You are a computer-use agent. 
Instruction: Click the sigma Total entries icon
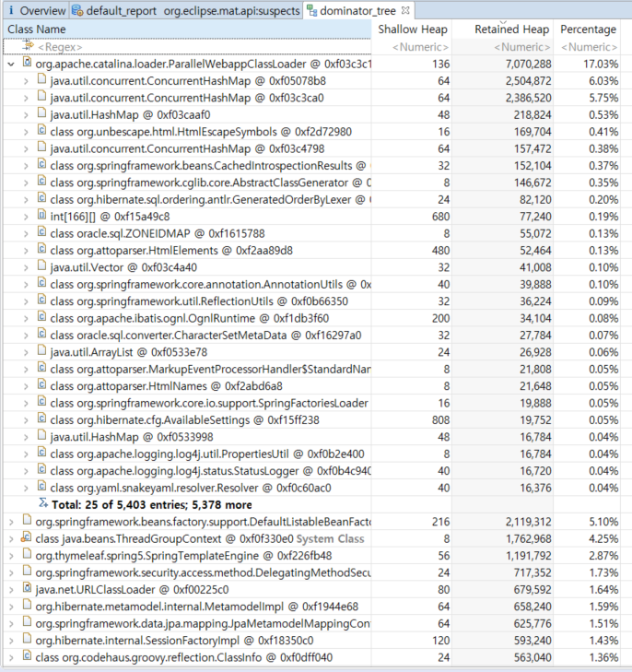(x=43, y=503)
